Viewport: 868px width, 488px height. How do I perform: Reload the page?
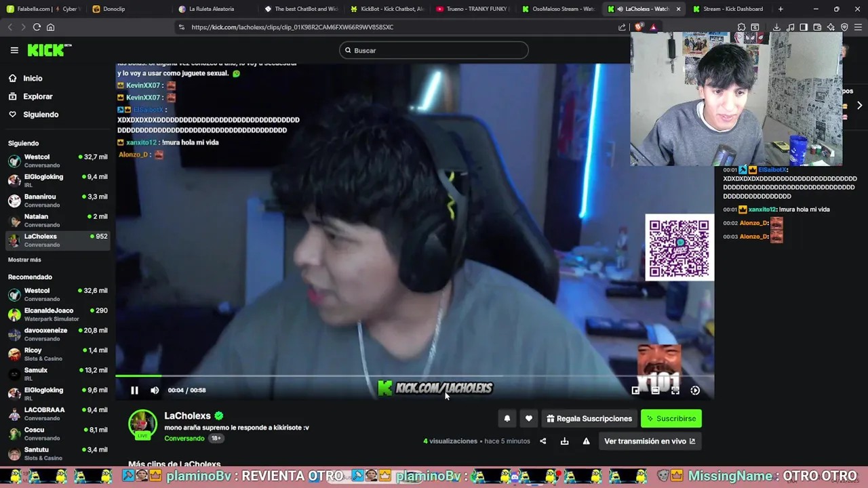(37, 27)
